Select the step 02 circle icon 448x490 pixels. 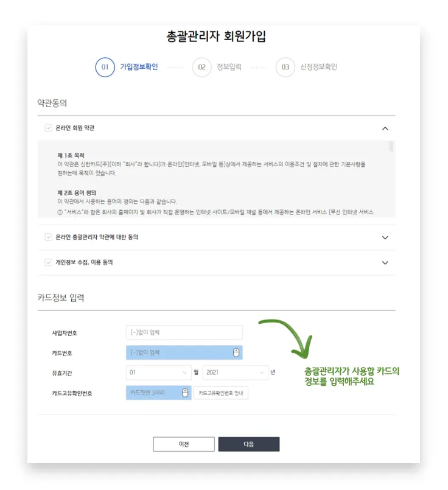[x=202, y=67]
